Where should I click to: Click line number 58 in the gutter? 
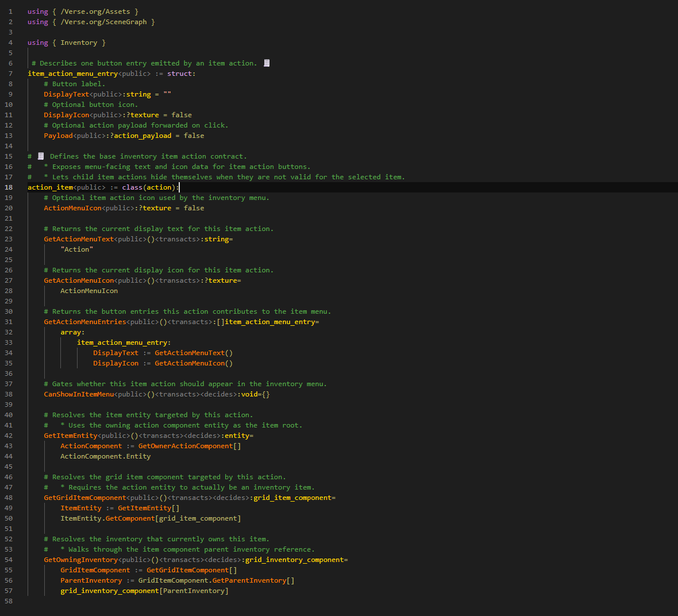pyautogui.click(x=9, y=601)
